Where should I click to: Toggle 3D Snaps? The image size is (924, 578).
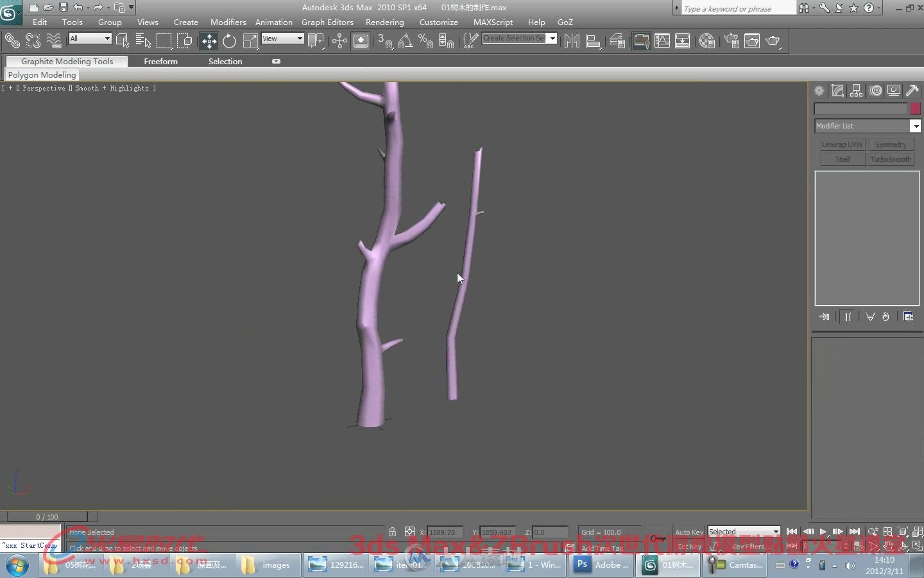pos(385,41)
